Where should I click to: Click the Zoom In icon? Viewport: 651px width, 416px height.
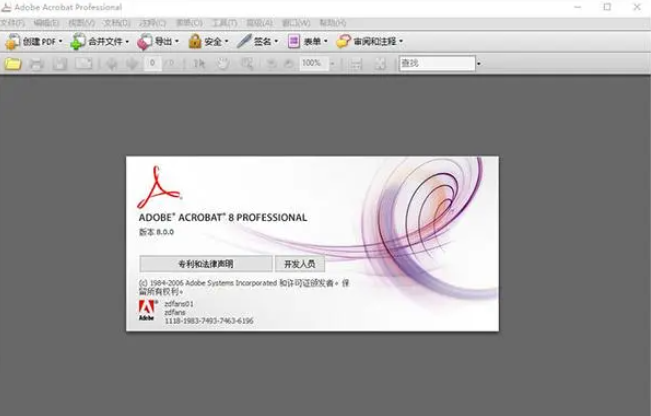pyautogui.click(x=289, y=64)
